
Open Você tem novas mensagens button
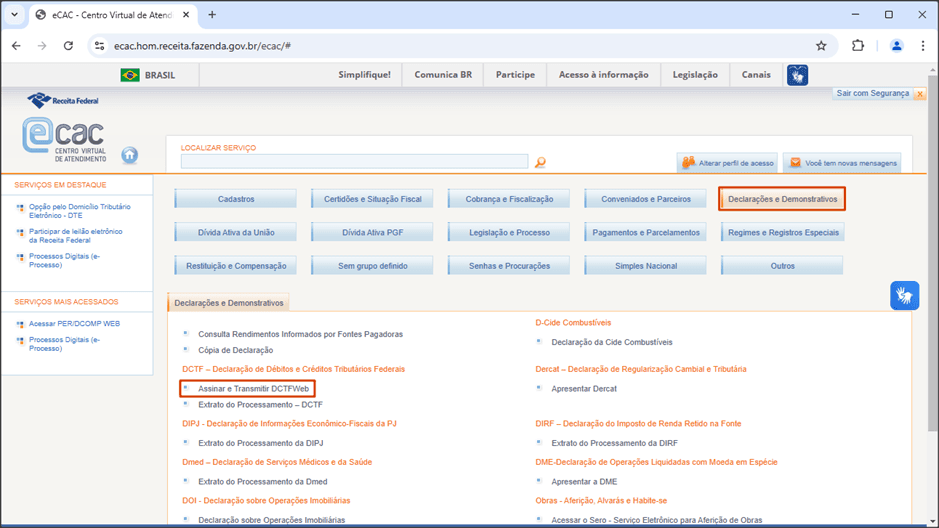(842, 163)
